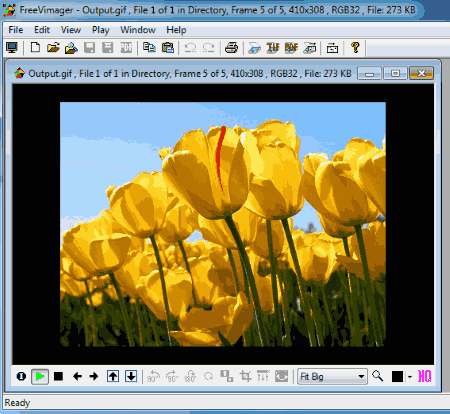Viewport: 450px width, 414px height.
Task: Close the Output.gif document window
Action: tap(421, 73)
